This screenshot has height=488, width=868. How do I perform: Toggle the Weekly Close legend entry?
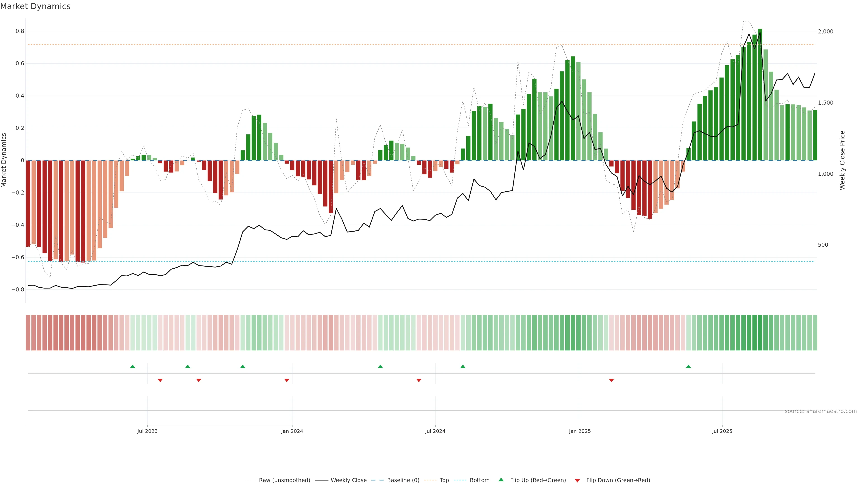point(348,480)
